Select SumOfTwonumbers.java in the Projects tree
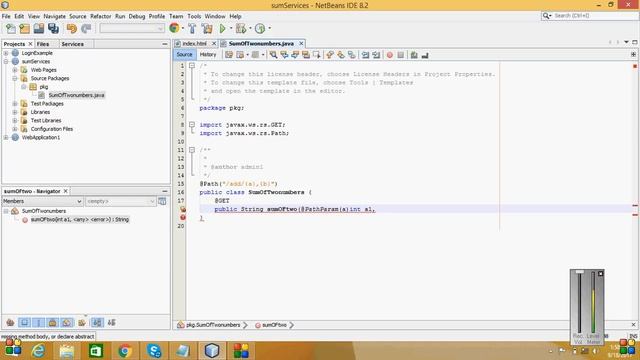 (76, 95)
